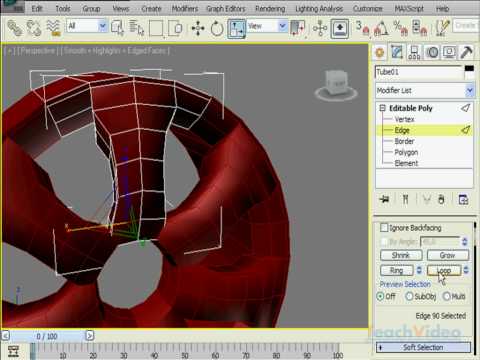Click the Grow selection button
Viewport: 480px width, 360px height.
[x=448, y=255]
